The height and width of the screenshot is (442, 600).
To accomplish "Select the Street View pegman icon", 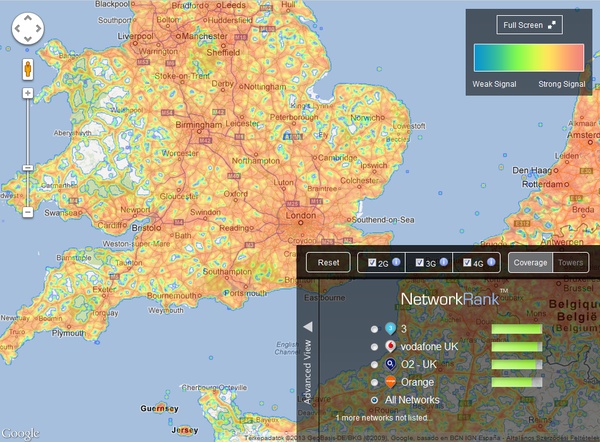I will tap(28, 69).
